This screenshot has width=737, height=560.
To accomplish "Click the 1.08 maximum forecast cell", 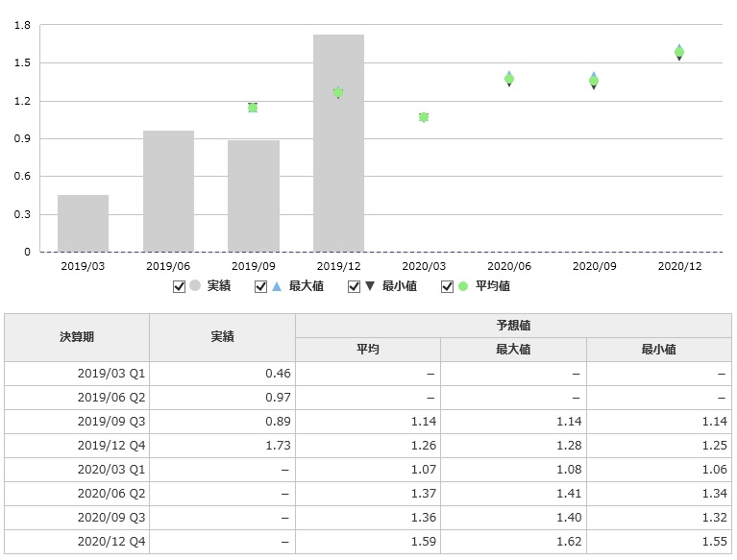I will [513, 470].
